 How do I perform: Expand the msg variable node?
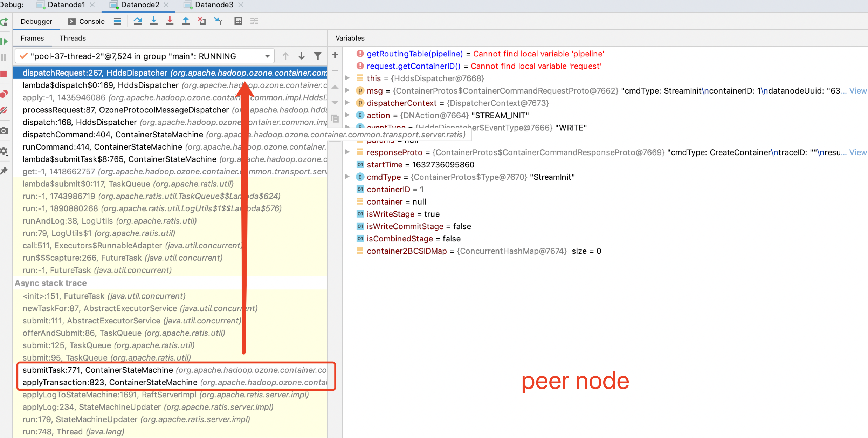pos(347,90)
